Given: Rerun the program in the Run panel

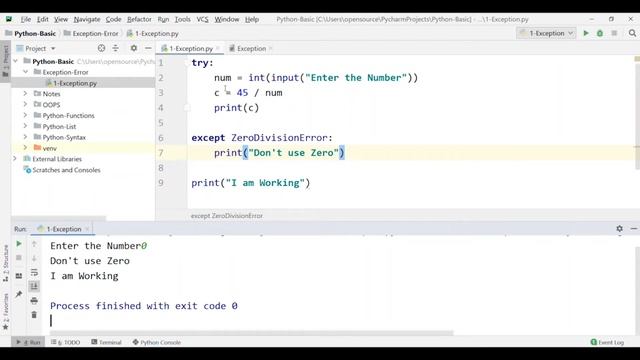Looking at the screenshot, I should pyautogui.click(x=19, y=244).
